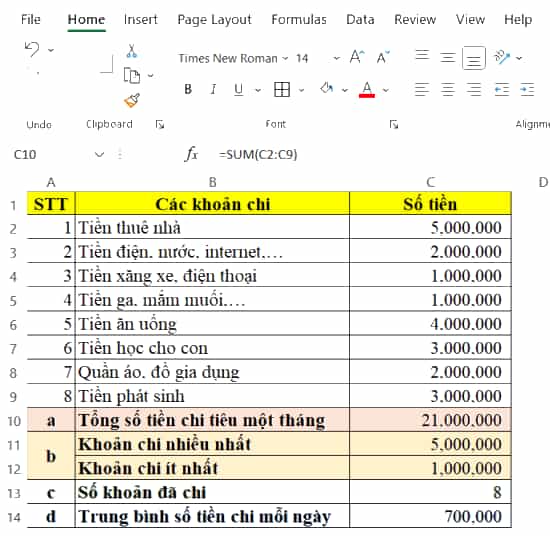Click the cell 'Khoản chi nhiều nhất'

[212, 444]
